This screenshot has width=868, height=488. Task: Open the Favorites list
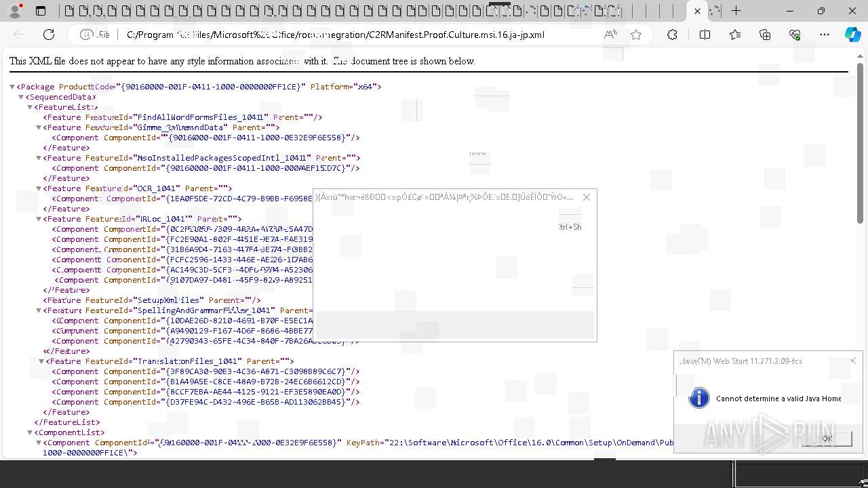coord(735,35)
